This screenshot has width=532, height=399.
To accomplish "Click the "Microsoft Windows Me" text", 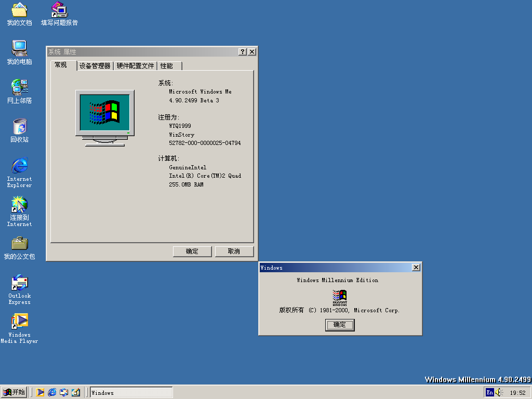I will click(x=200, y=91).
